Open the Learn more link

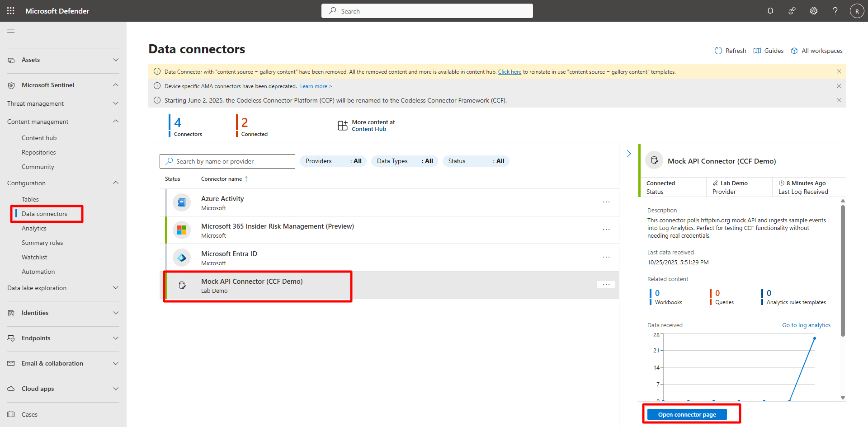[x=316, y=86]
